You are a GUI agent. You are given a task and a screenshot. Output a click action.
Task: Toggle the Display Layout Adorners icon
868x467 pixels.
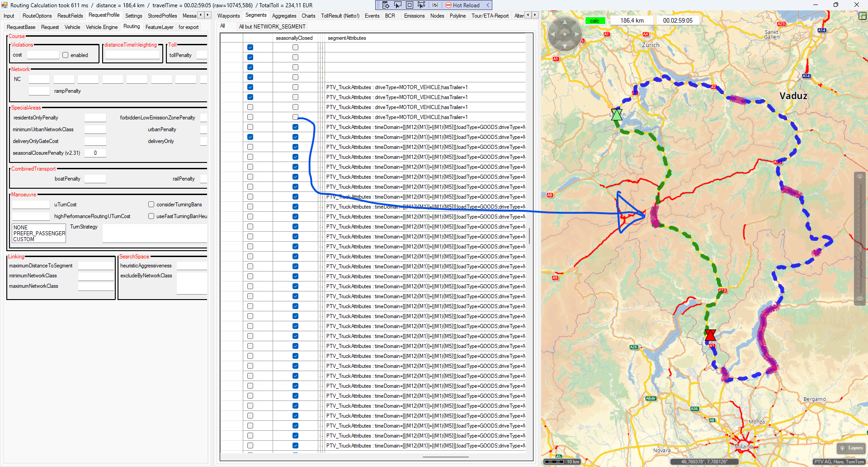coord(410,5)
